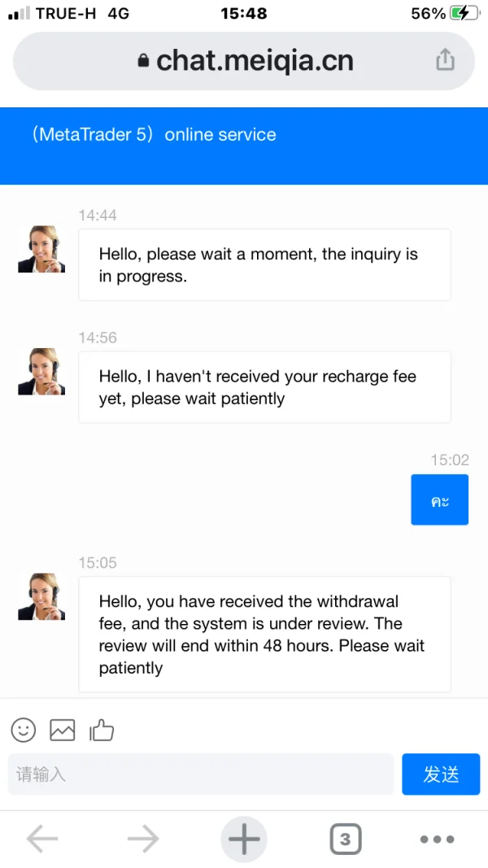Tap the message input field
The width and height of the screenshot is (488, 868).
(x=200, y=774)
